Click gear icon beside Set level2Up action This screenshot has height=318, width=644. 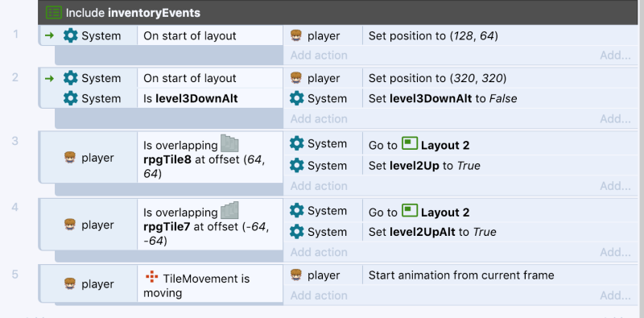click(x=296, y=165)
